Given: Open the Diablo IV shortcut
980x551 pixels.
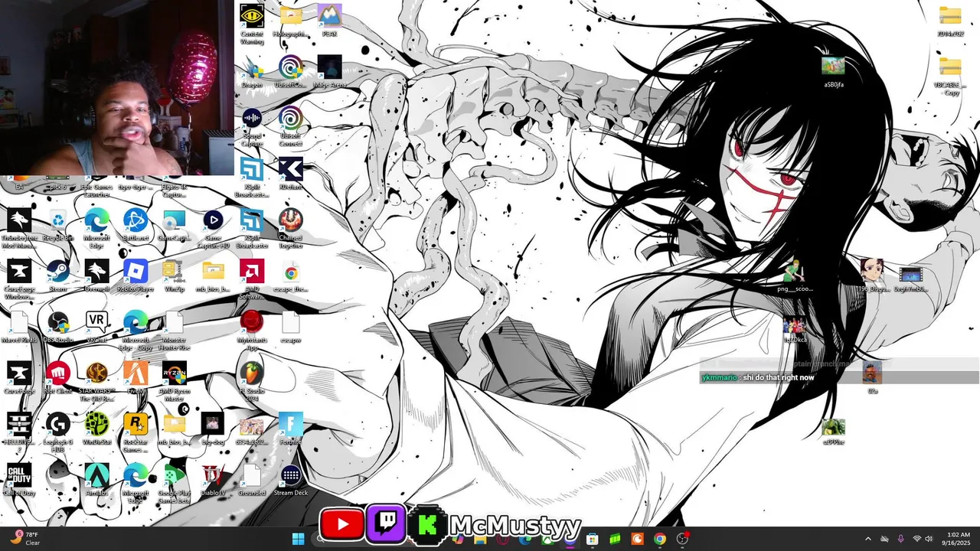Looking at the screenshot, I should [x=213, y=480].
